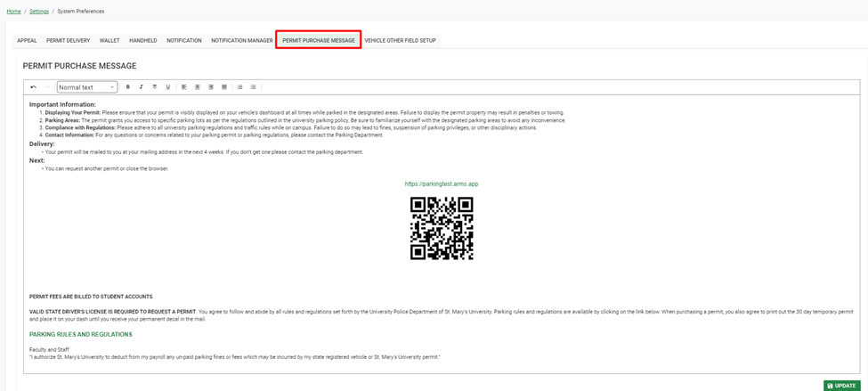
Task: Click the Update button
Action: (x=841, y=386)
